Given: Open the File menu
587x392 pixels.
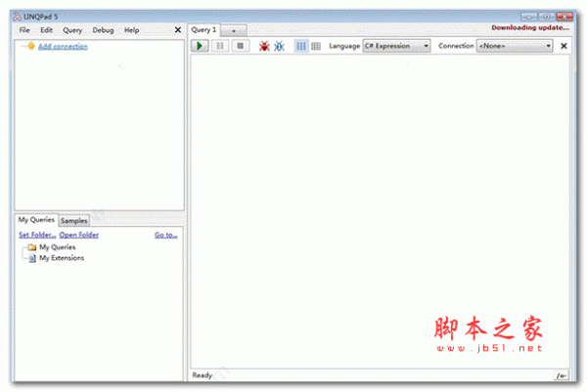Looking at the screenshot, I should [x=24, y=30].
